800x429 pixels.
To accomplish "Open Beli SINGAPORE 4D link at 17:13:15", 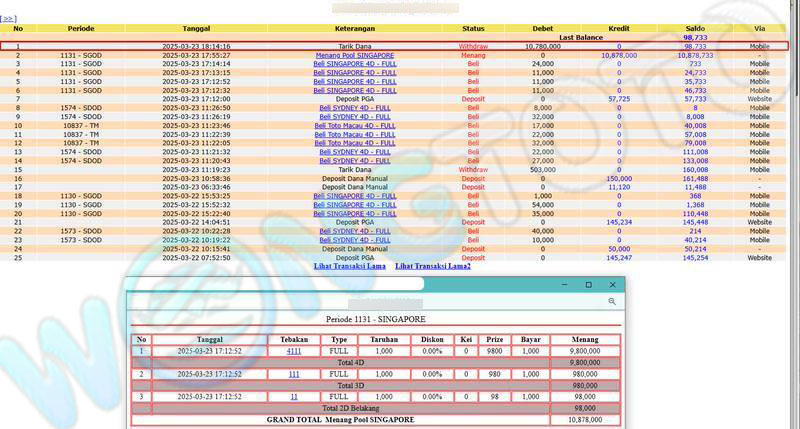I will point(355,72).
